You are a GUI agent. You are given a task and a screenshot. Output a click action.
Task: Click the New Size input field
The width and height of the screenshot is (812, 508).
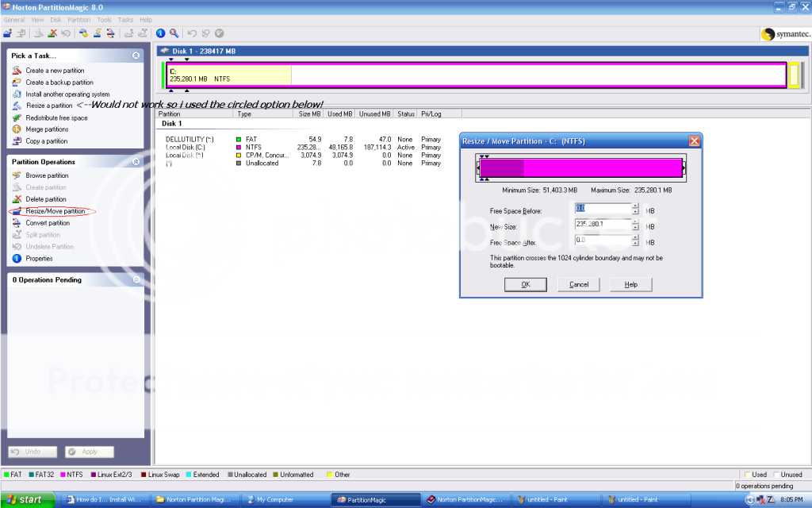tap(602, 225)
